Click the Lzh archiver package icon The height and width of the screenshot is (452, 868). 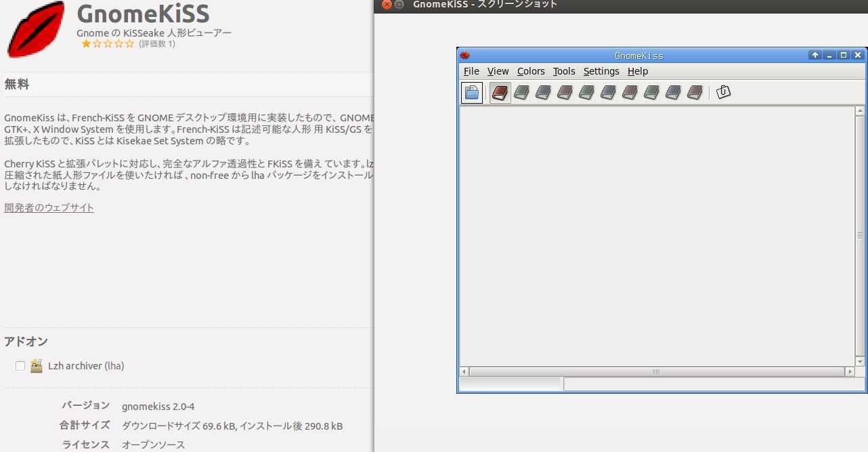pyautogui.click(x=37, y=366)
